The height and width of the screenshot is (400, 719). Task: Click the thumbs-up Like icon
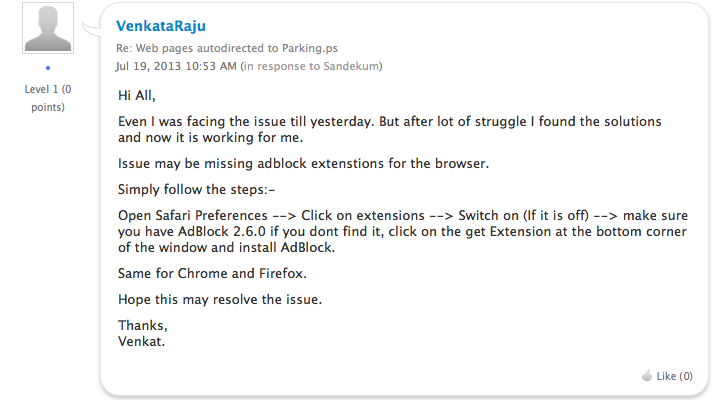point(646,376)
